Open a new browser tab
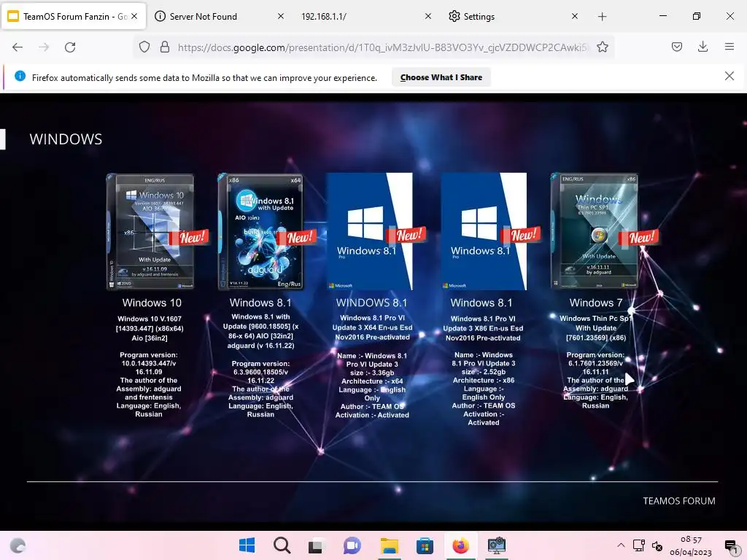747x560 pixels. [602, 17]
